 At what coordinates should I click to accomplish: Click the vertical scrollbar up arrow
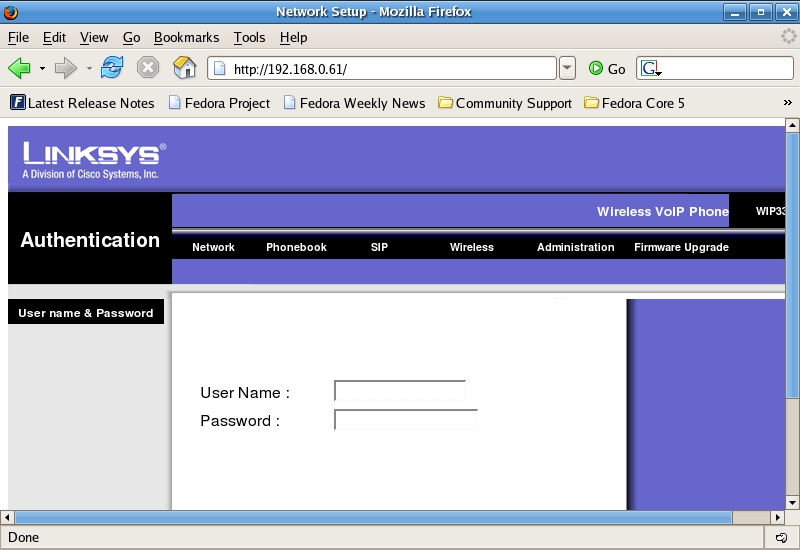[x=792, y=125]
